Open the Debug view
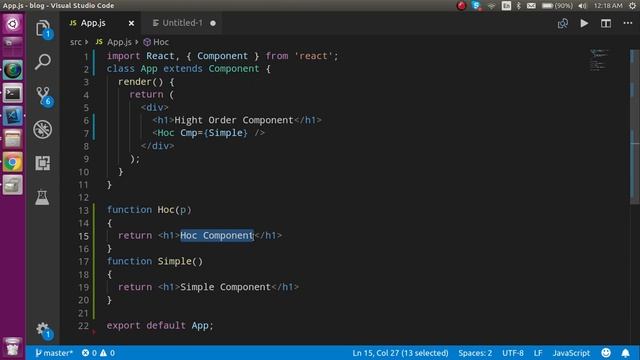Image resolution: width=640 pixels, height=360 pixels. 42,130
